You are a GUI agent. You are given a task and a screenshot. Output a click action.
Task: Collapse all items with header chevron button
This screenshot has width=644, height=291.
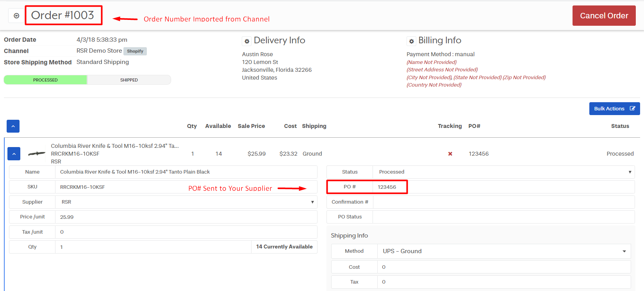click(13, 126)
